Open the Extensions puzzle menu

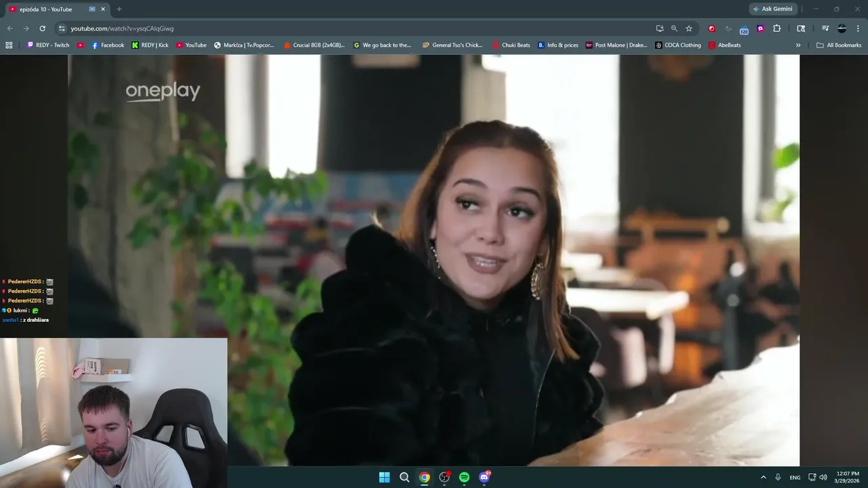click(776, 28)
